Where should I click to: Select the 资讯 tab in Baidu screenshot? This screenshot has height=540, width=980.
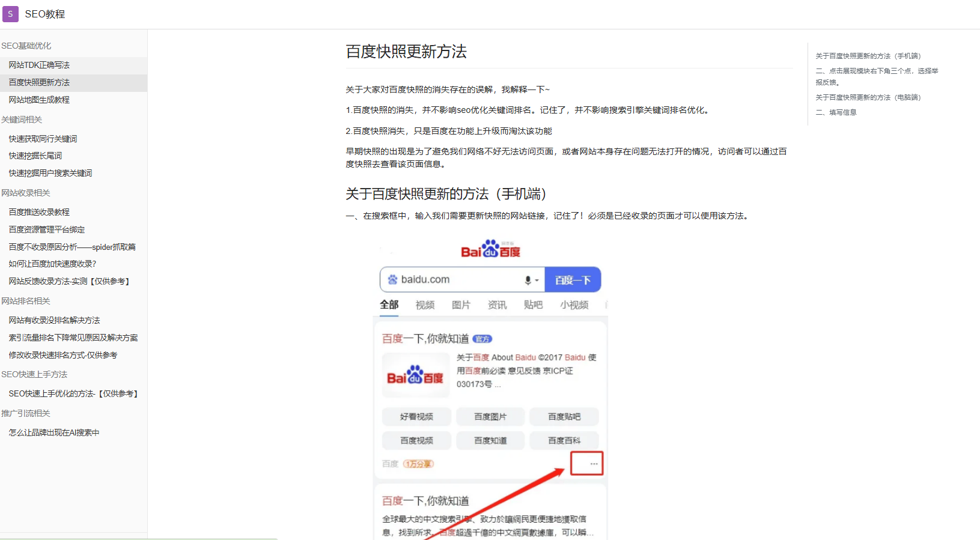[x=497, y=305]
